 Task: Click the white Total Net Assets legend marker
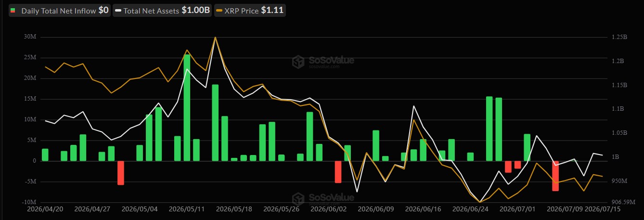click(x=118, y=10)
